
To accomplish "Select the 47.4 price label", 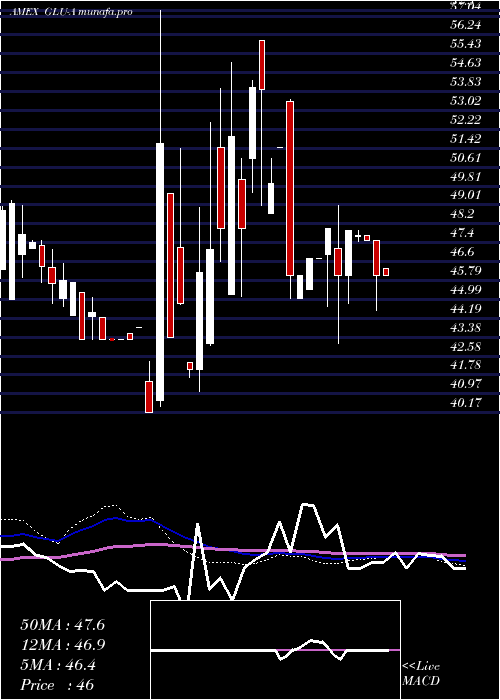I will point(462,233).
